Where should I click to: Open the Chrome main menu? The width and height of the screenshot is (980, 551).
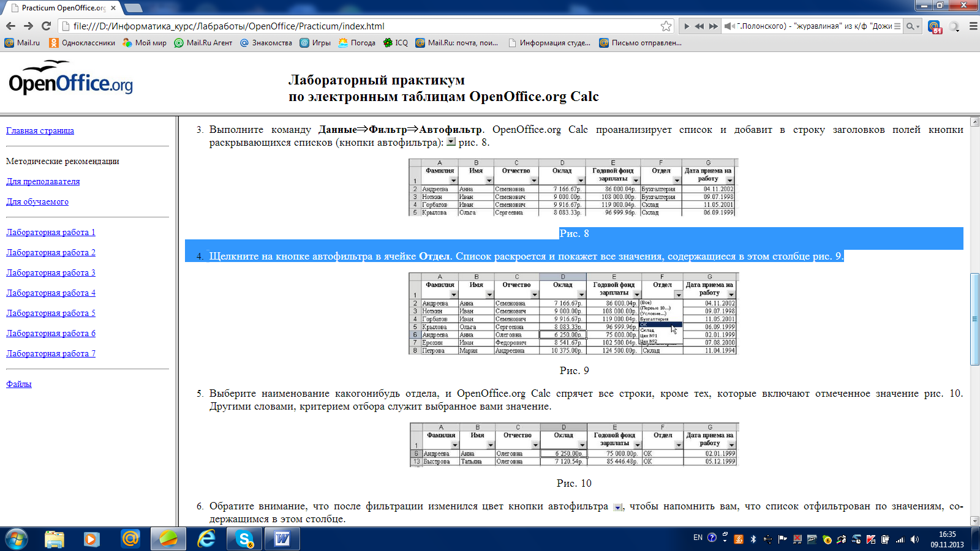pos(973,26)
